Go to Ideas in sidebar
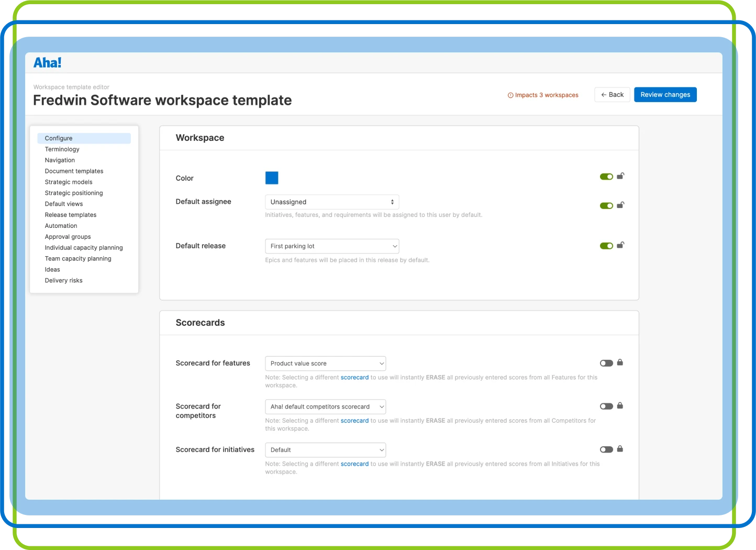This screenshot has width=756, height=550. tap(52, 270)
